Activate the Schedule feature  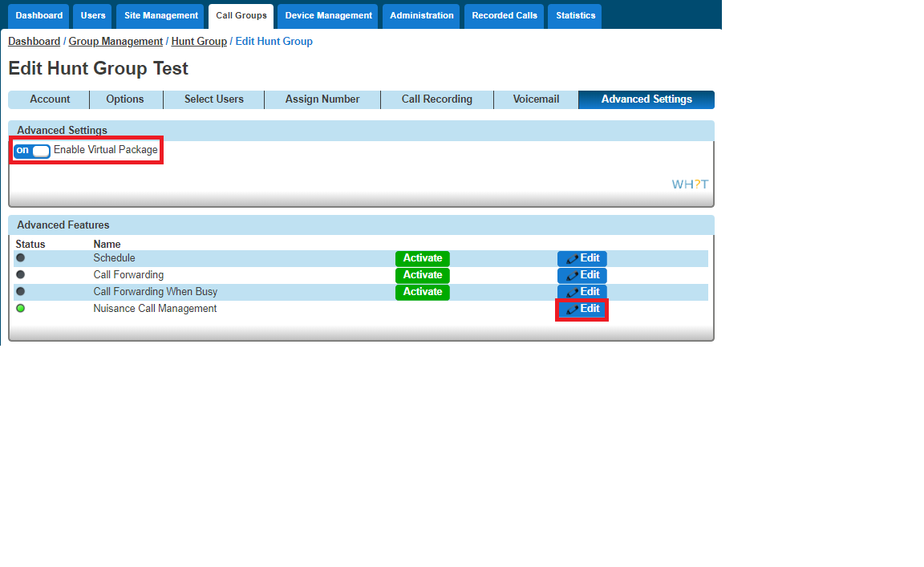[423, 258]
